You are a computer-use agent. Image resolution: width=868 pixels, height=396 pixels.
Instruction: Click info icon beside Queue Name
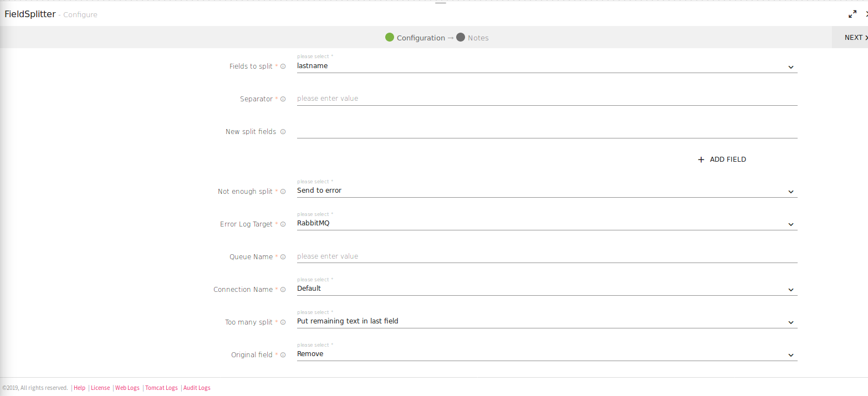pyautogui.click(x=283, y=257)
